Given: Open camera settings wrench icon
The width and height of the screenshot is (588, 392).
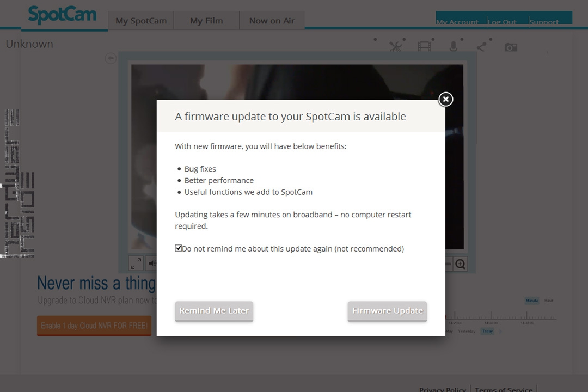Looking at the screenshot, I should tap(397, 47).
